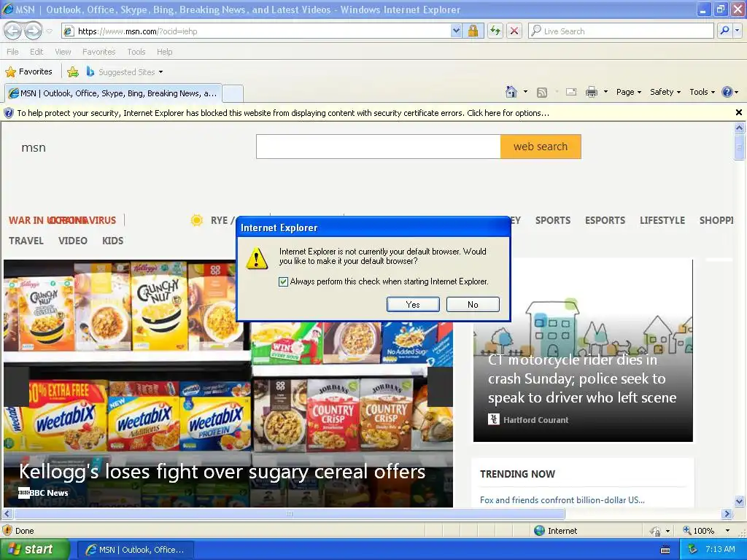Select the MSN browser tab

113,93
